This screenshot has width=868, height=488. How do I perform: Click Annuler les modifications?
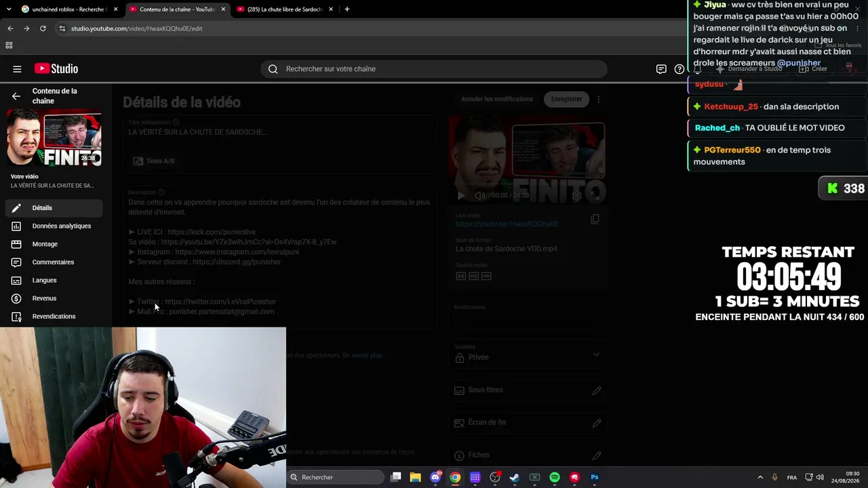(x=497, y=99)
